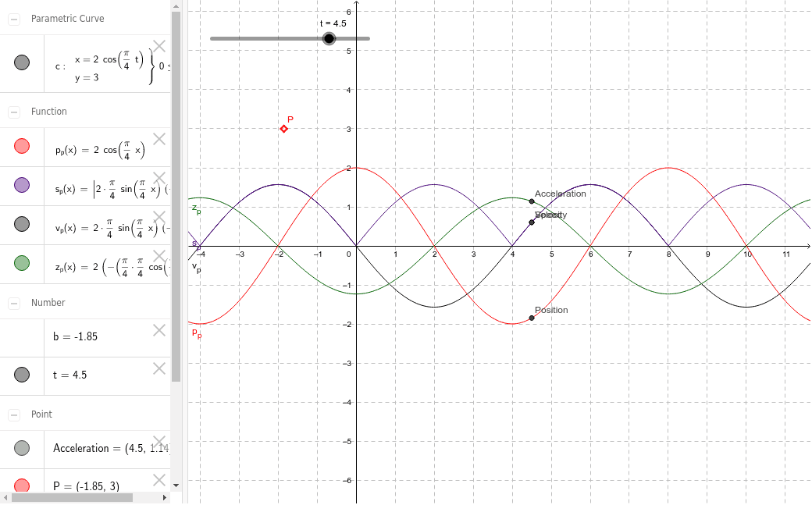Click the v_p curve label

point(196,267)
